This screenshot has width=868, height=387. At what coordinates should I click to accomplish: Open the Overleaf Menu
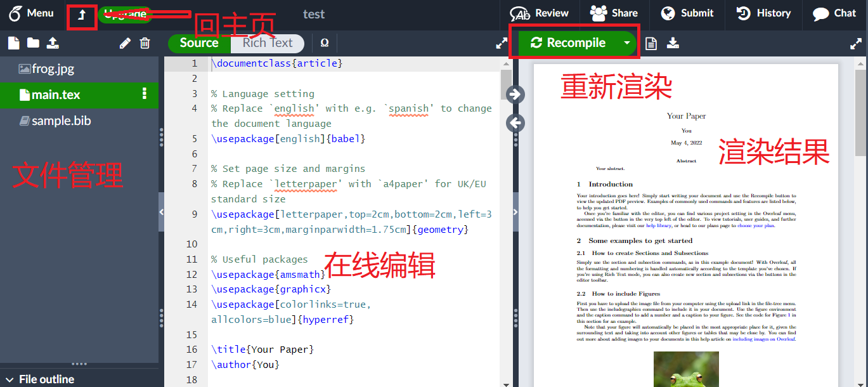30,13
